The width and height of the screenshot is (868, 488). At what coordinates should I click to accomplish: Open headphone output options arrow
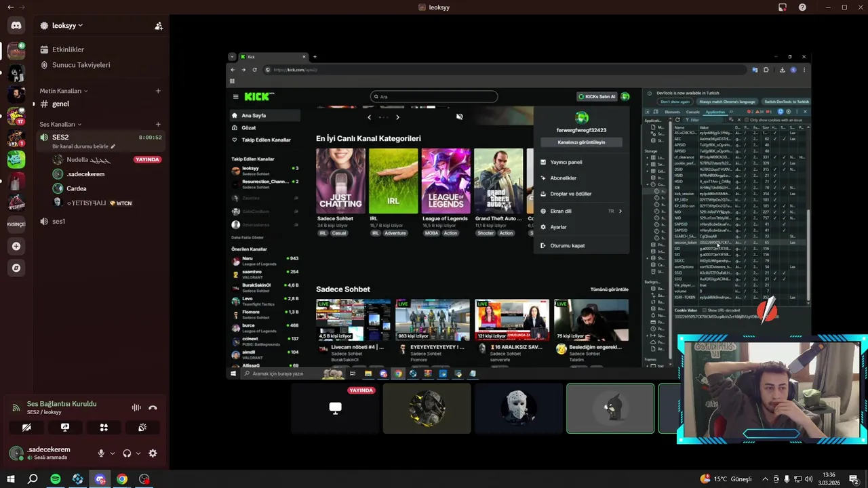click(x=138, y=453)
